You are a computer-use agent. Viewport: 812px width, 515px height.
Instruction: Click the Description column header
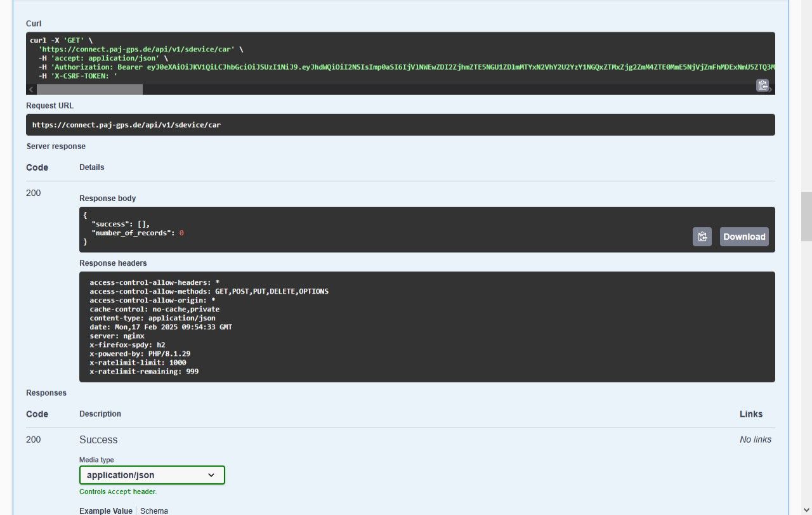(x=100, y=414)
